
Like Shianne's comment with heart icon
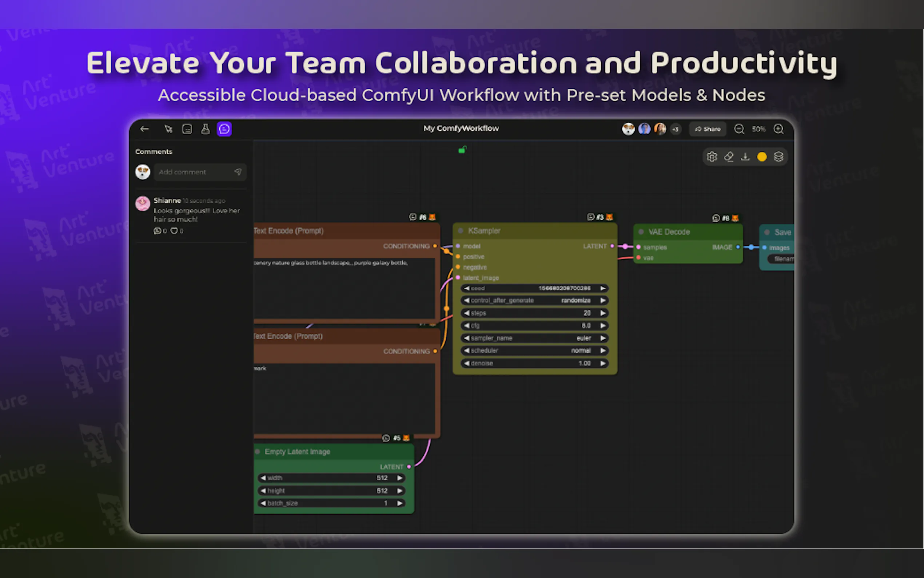point(174,231)
